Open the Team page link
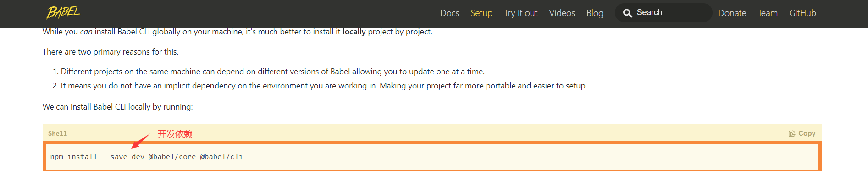This screenshot has width=868, height=171. coord(768,13)
